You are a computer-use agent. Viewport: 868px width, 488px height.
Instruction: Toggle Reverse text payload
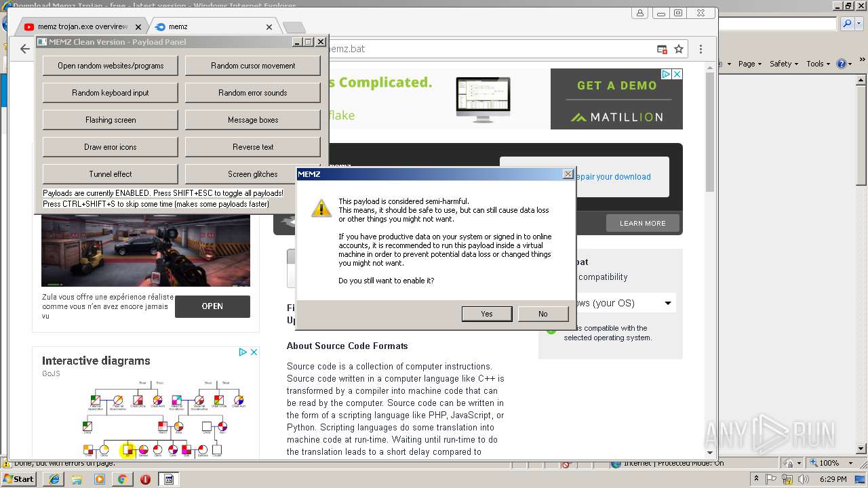(x=253, y=147)
